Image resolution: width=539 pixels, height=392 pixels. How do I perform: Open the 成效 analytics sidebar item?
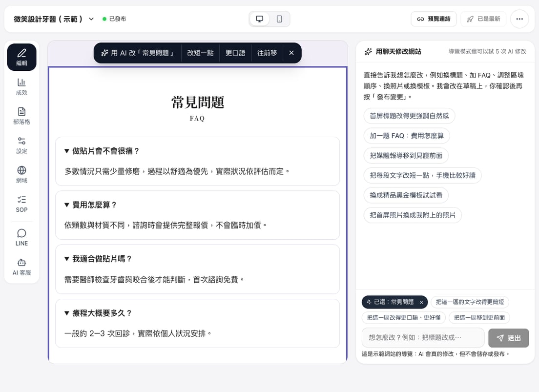(21, 87)
